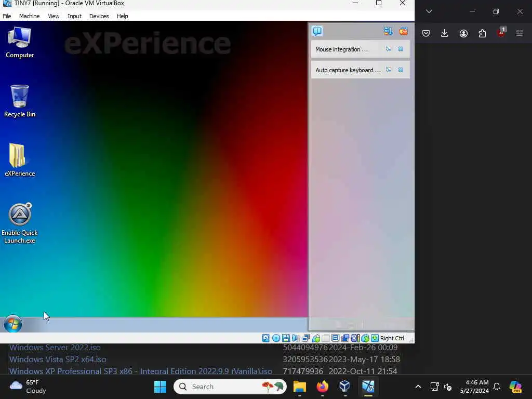Click the network display tray icon

pos(435,387)
